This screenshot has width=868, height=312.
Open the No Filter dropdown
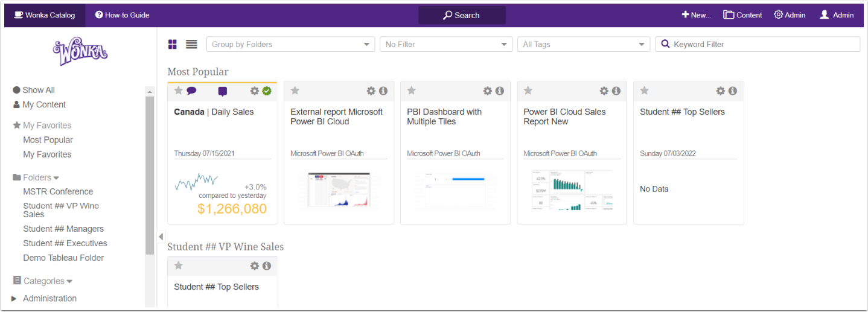tap(446, 44)
